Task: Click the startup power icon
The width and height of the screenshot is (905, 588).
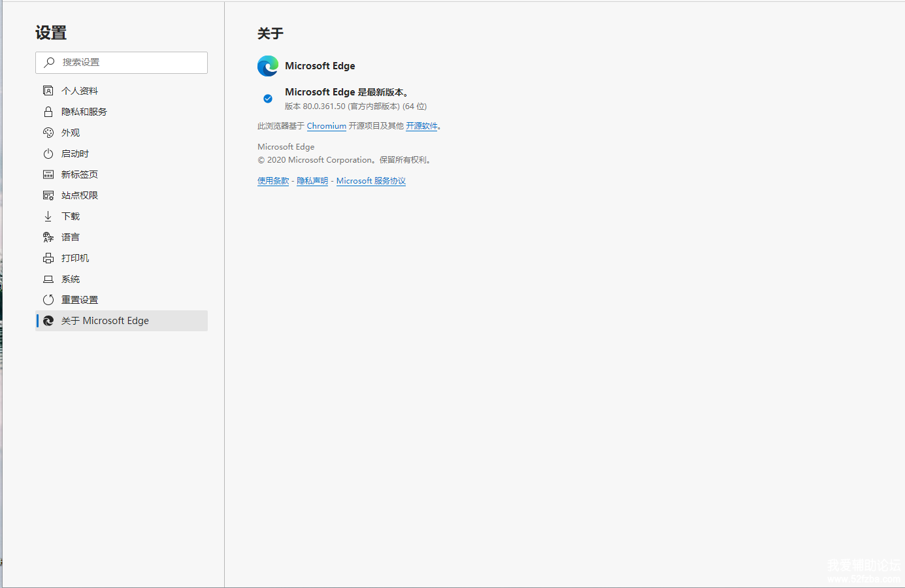Action: 48,154
